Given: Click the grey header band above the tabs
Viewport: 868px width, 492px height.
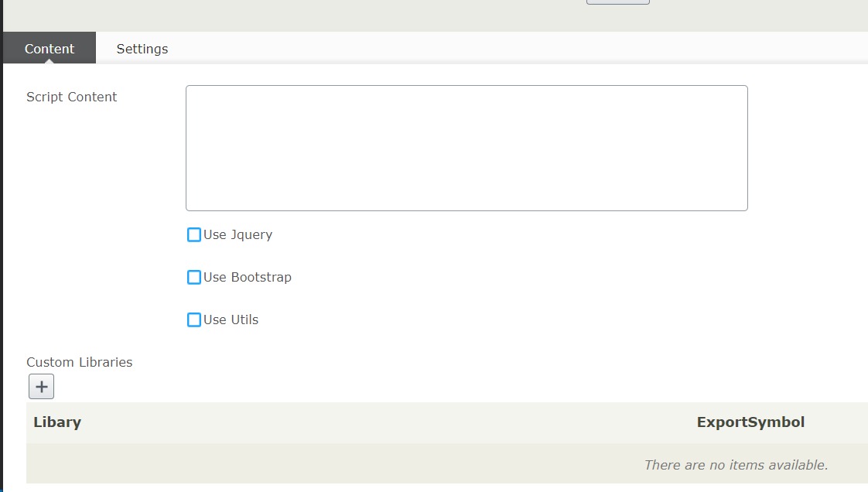Looking at the screenshot, I should click(309, 15).
